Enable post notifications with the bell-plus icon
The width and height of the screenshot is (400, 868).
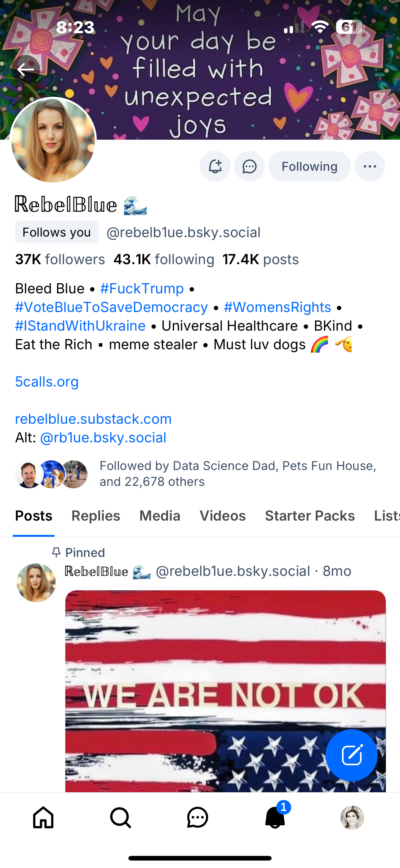pyautogui.click(x=215, y=166)
